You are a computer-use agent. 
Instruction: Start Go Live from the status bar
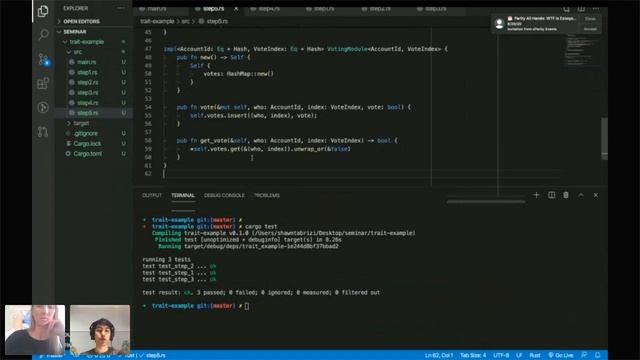point(560,355)
